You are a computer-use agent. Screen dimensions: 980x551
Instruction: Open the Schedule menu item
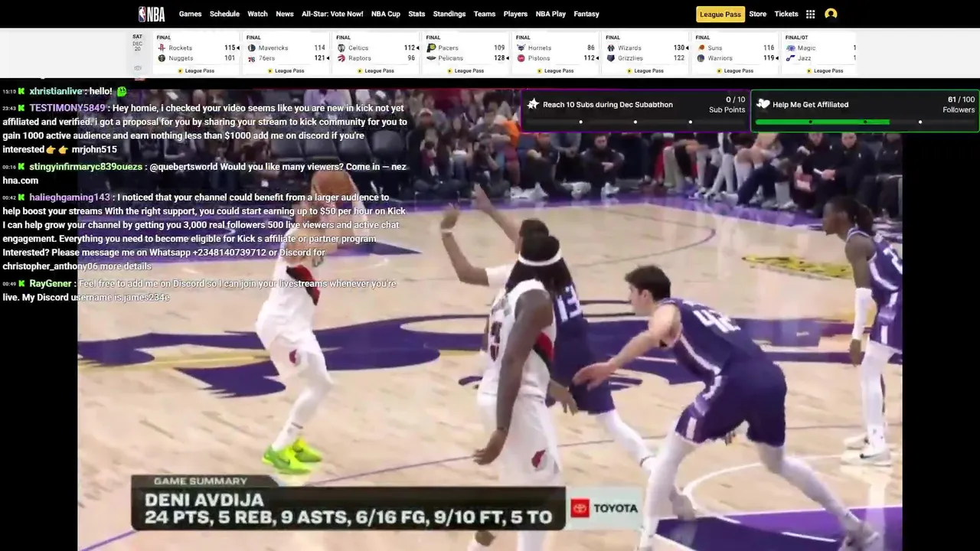(x=224, y=14)
